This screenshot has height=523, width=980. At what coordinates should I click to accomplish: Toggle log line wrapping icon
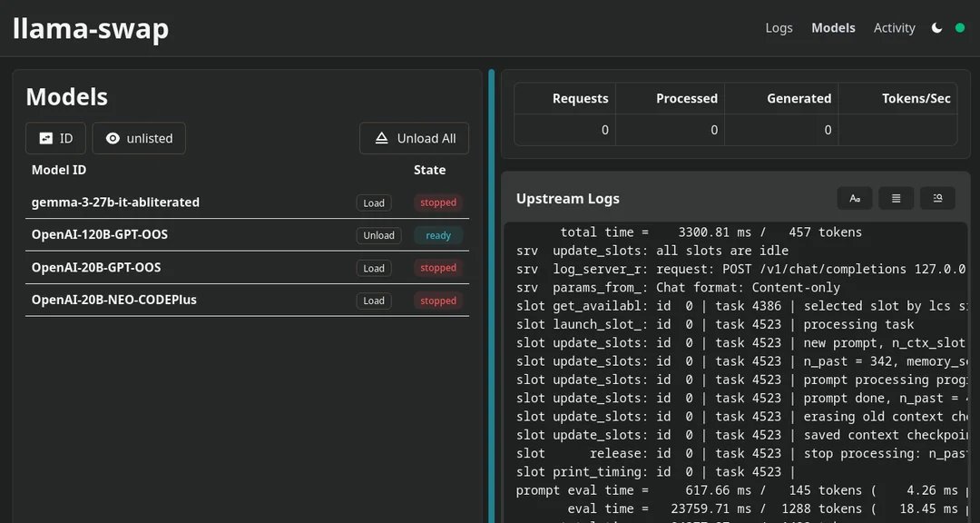click(896, 198)
